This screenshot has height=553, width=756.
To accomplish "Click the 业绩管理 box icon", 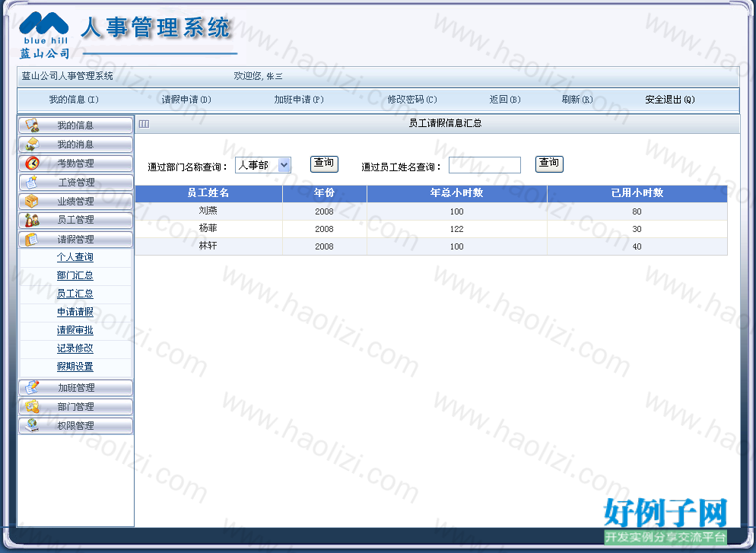I will [x=32, y=201].
